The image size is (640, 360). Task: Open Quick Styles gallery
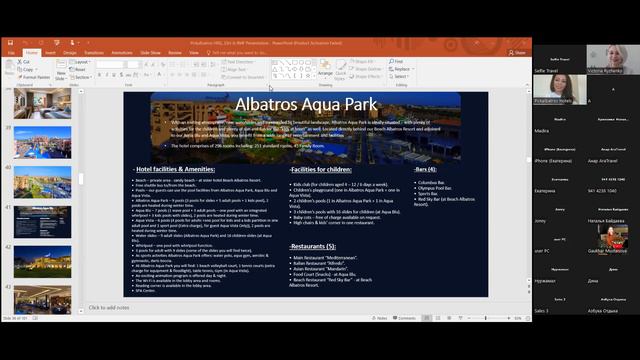(340, 70)
